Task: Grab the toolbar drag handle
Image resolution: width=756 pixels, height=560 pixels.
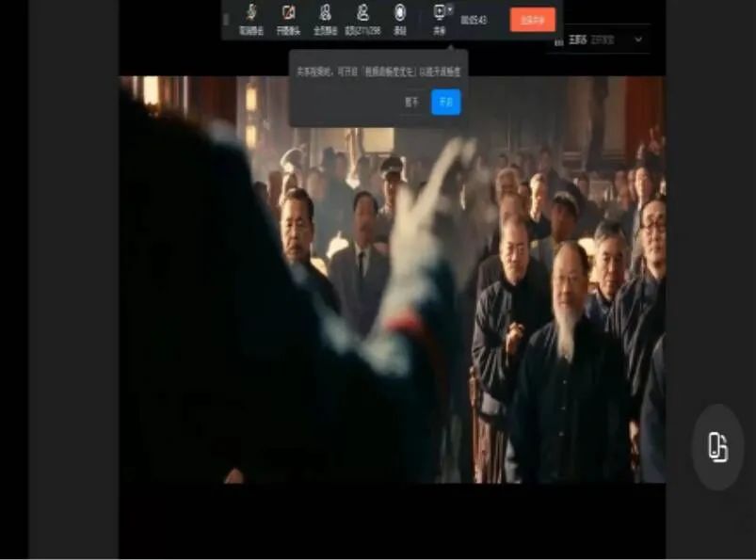Action: 226,20
